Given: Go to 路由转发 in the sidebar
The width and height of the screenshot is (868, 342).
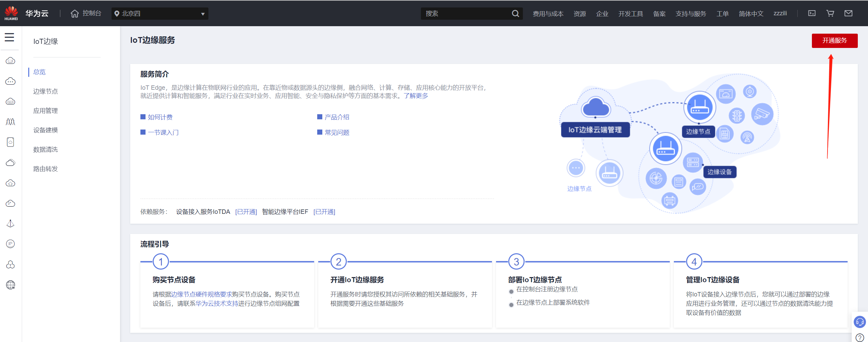Looking at the screenshot, I should [x=46, y=169].
